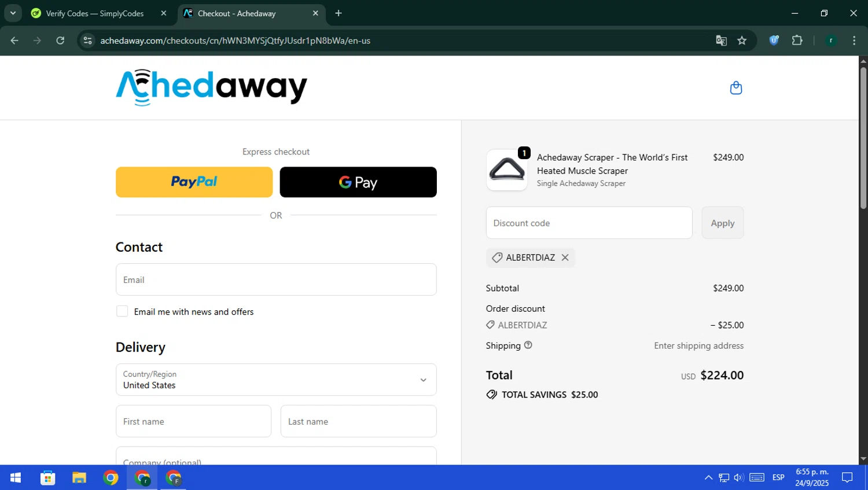Open the shopping bag cart icon
This screenshot has height=490, width=868.
point(736,88)
